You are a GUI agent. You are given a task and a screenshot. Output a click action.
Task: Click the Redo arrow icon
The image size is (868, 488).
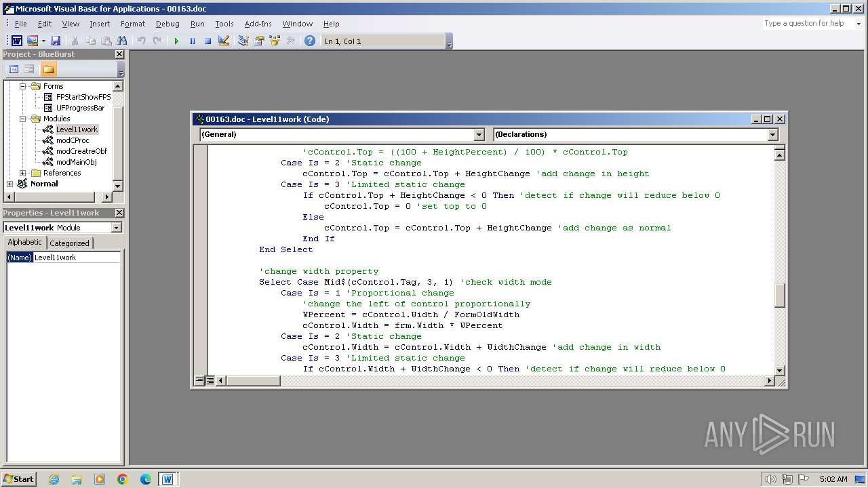click(157, 41)
